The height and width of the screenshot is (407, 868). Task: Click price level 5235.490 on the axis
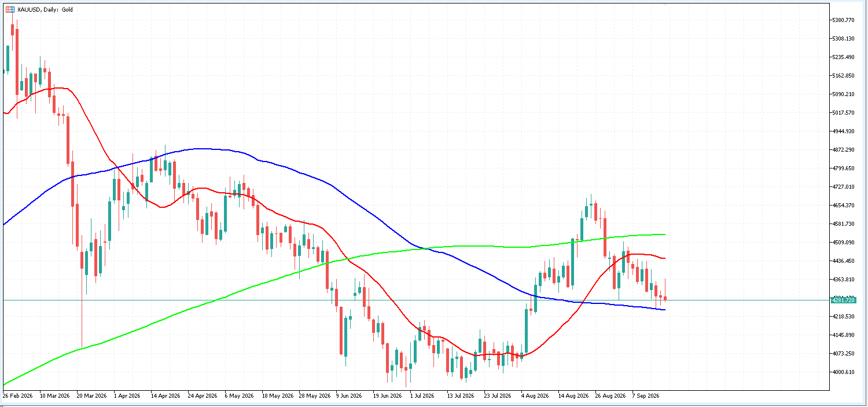(x=843, y=57)
